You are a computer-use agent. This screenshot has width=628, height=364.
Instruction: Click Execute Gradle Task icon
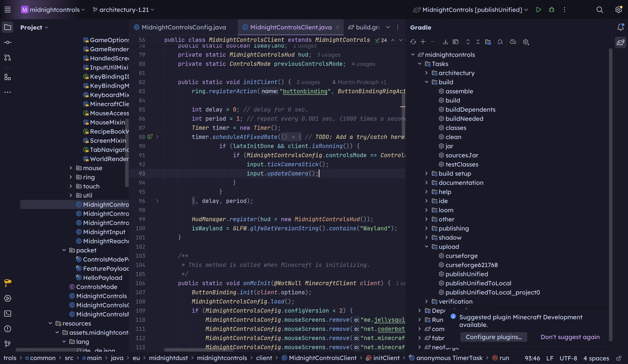[x=455, y=42]
